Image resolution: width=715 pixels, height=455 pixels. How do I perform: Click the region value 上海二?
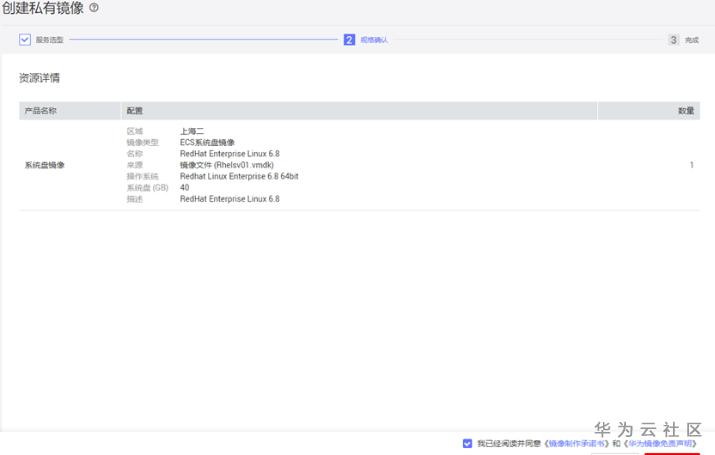pyautogui.click(x=192, y=131)
